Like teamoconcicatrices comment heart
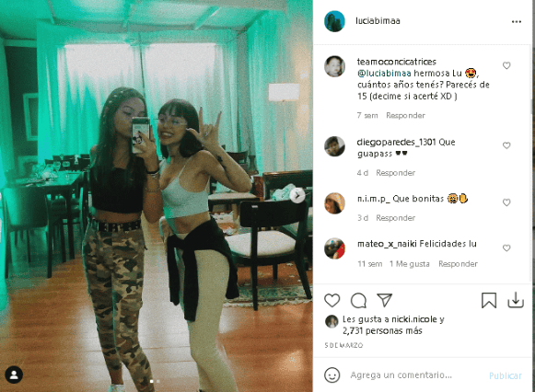 [x=506, y=65]
